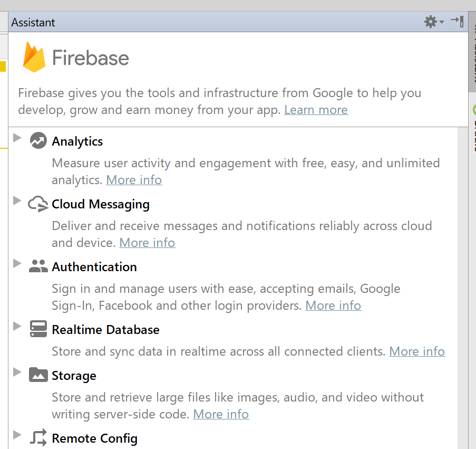The height and width of the screenshot is (449, 476).
Task: Select the Analytics heading
Action: (77, 141)
